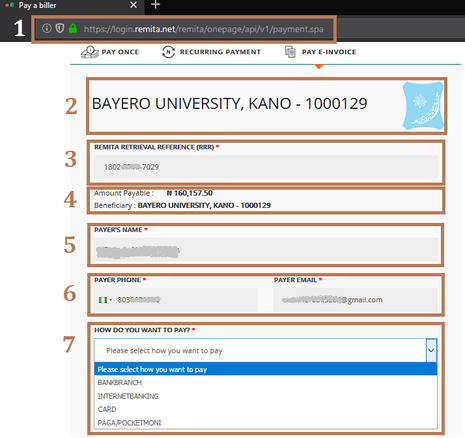Screen dimensions: 465x438
Task: Switch to the Pay Once tab
Action: pos(110,52)
